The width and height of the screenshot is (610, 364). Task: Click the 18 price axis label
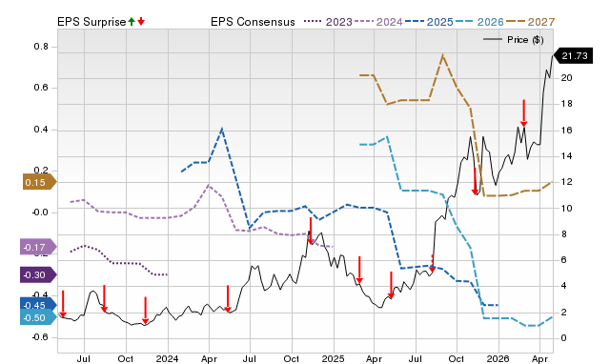pos(567,104)
